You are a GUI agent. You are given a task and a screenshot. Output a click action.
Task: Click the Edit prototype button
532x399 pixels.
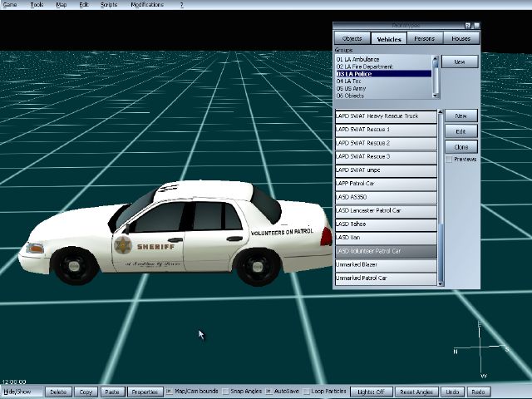pos(461,131)
